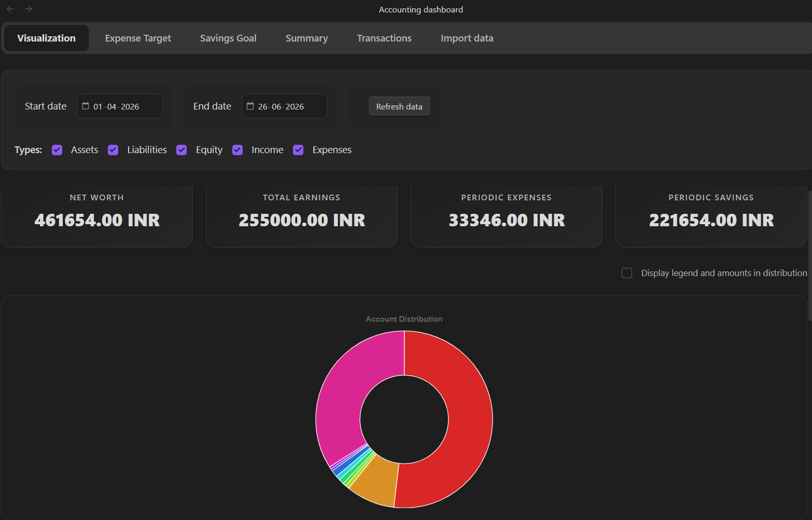
Task: Toggle the Income type checkbox
Action: (x=237, y=150)
